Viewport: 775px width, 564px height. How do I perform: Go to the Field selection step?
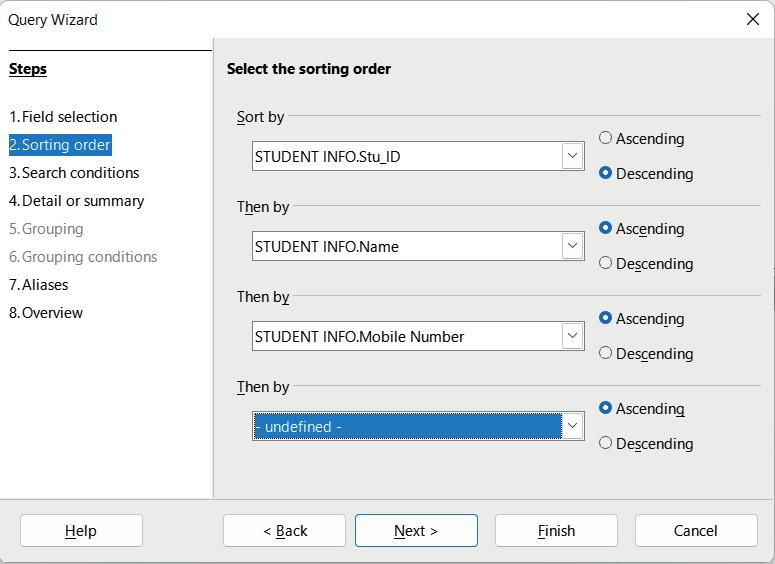63,117
